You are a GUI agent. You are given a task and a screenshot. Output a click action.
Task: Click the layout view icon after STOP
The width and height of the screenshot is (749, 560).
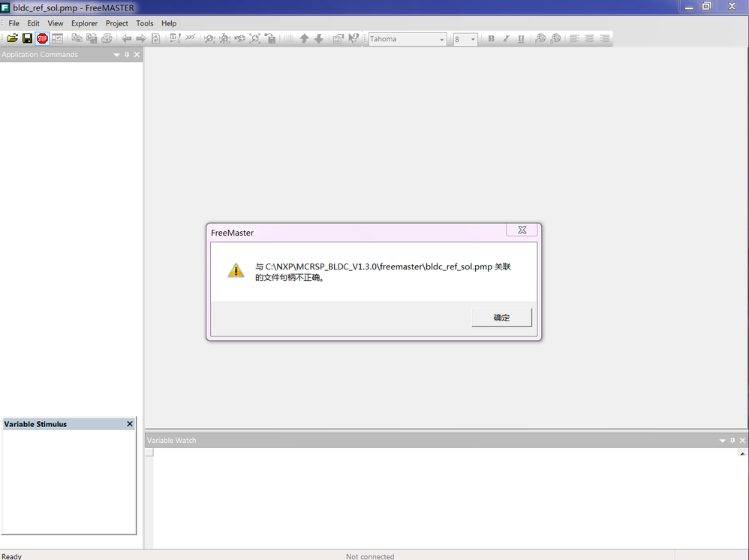click(x=57, y=39)
